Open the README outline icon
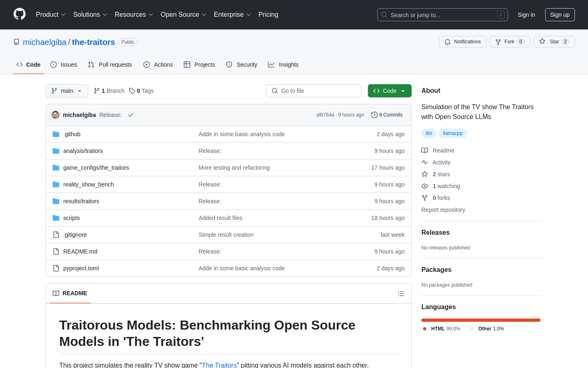 tap(401, 294)
